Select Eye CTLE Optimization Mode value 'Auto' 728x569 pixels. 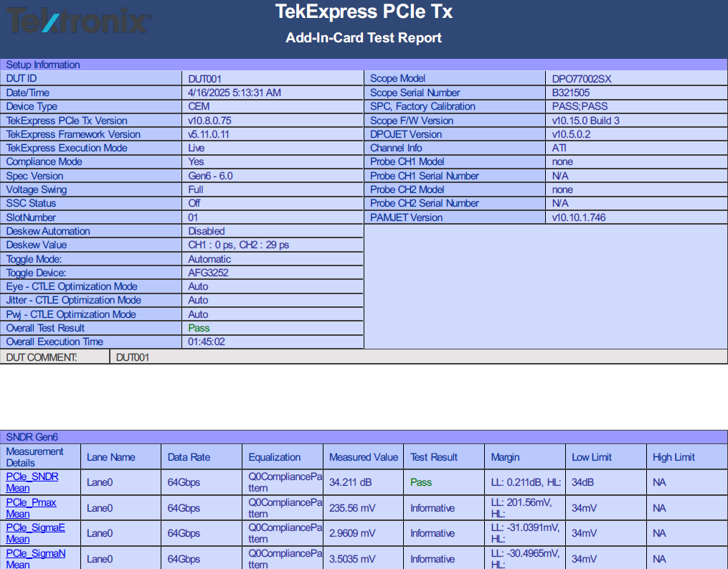(x=198, y=286)
